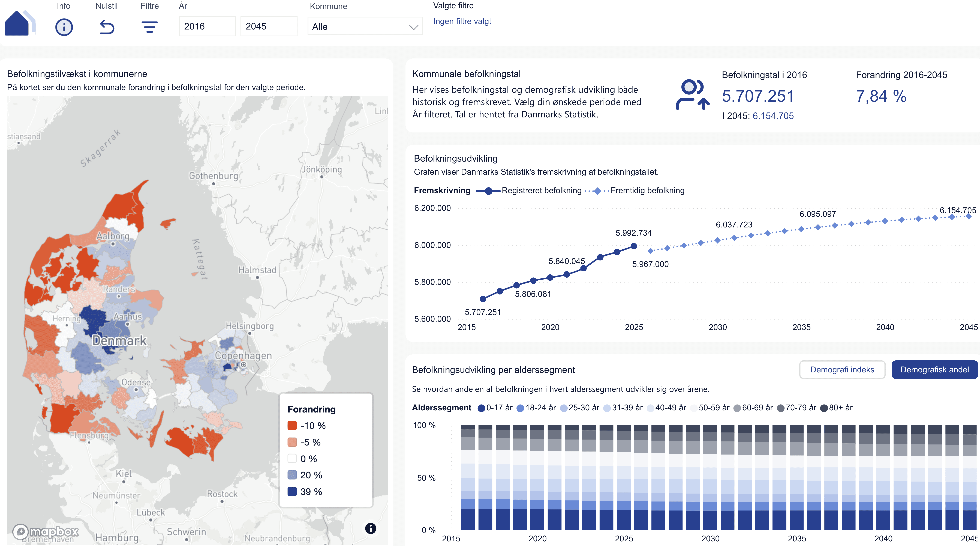Click the Mapbox logo on map

tap(46, 531)
